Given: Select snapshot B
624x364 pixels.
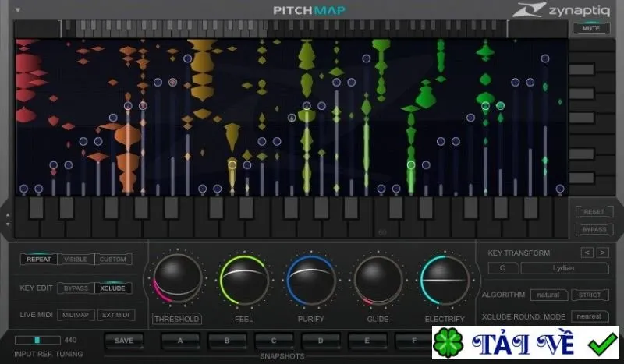Looking at the screenshot, I should [227, 341].
